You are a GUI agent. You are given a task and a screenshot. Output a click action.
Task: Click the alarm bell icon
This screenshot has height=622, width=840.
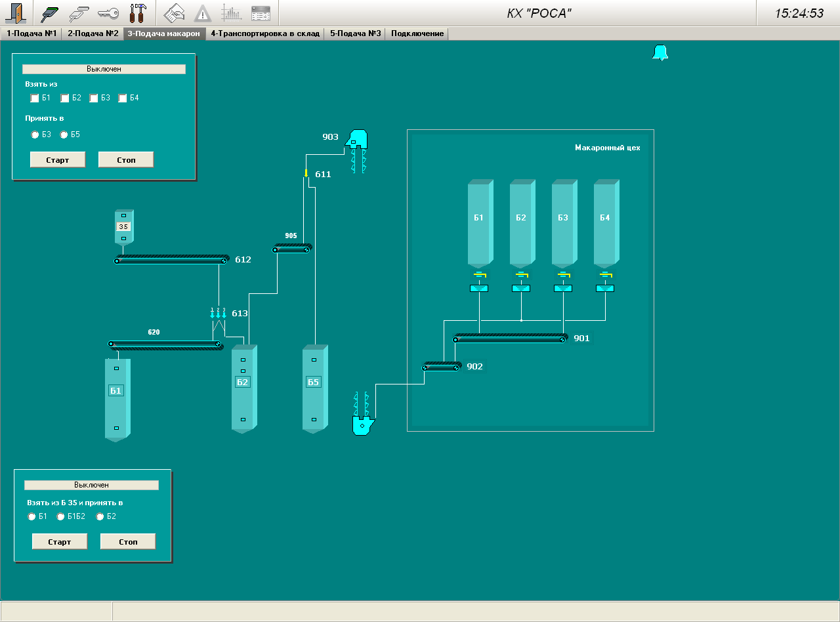click(660, 53)
